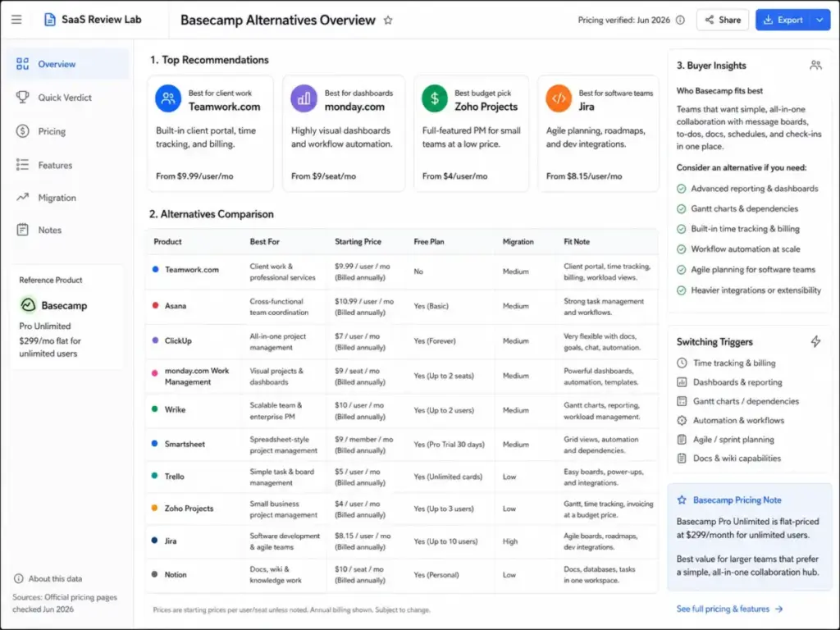Click the Starting Price column header

[x=358, y=242]
